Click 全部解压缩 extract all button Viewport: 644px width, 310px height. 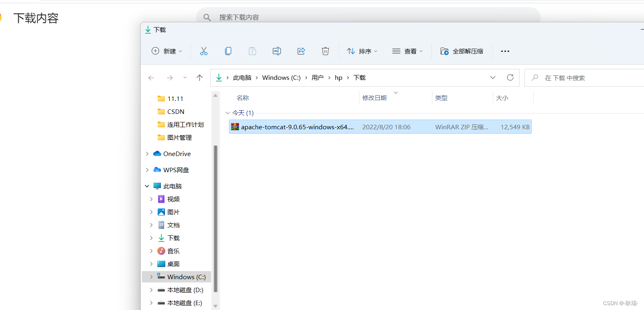(x=462, y=51)
